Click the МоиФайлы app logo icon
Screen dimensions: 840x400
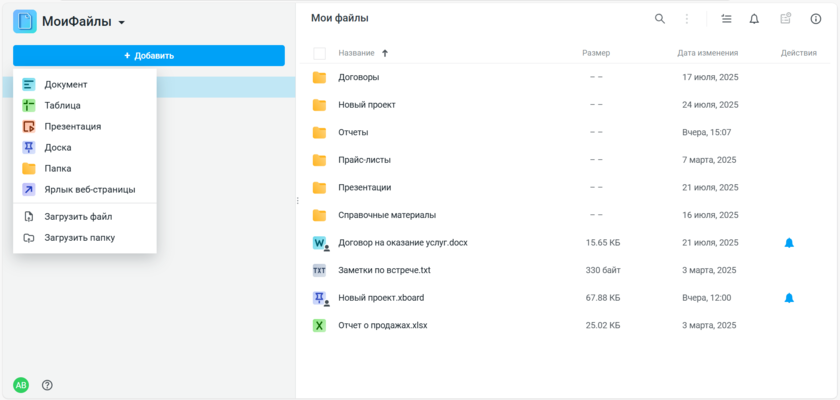pyautogui.click(x=25, y=21)
